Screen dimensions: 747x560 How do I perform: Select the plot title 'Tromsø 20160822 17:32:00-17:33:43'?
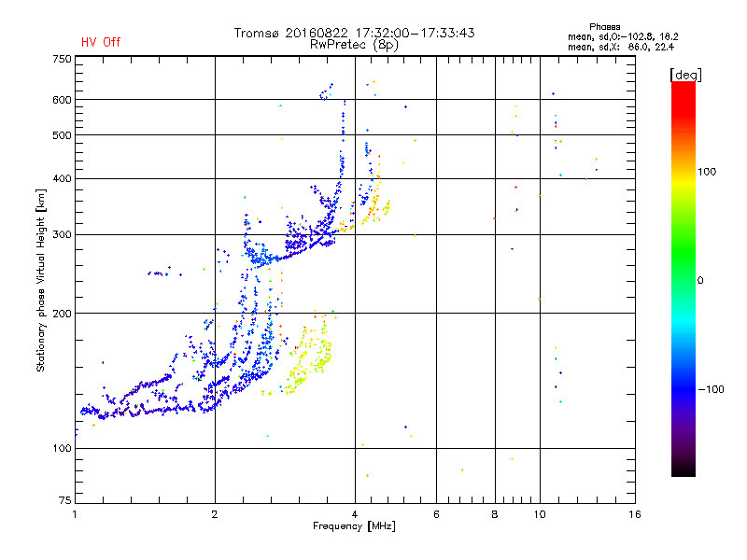tap(354, 33)
